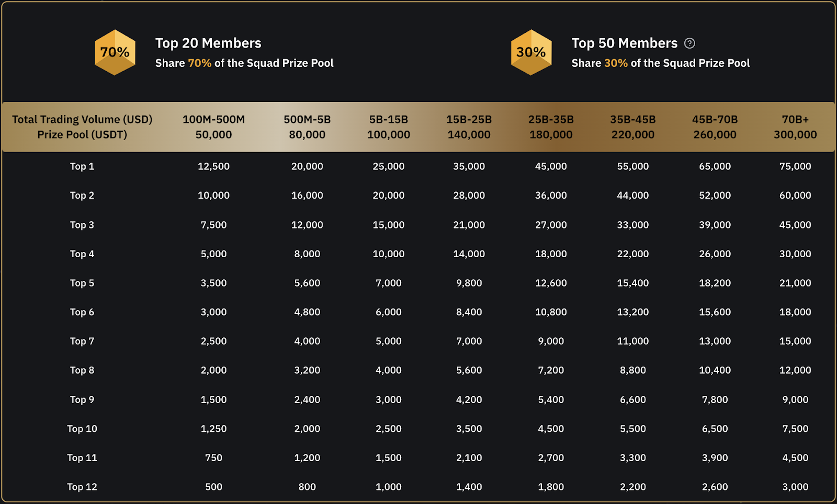The width and height of the screenshot is (837, 504).
Task: Click the 70B+ column header
Action: [795, 119]
